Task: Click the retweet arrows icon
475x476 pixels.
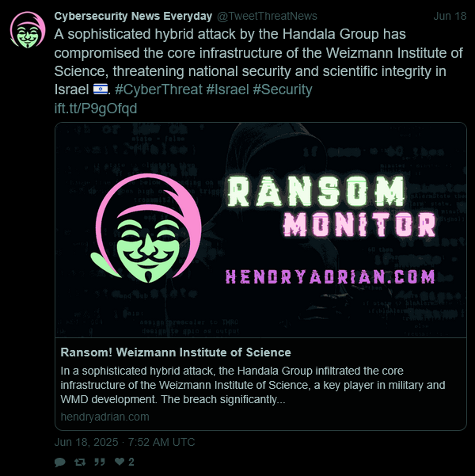Action: pyautogui.click(x=80, y=462)
